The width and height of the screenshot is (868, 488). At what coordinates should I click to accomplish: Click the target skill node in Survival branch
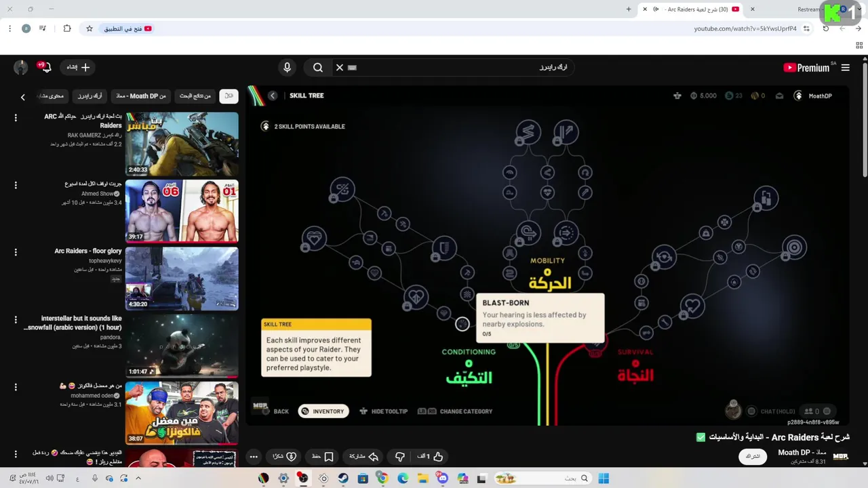point(794,247)
